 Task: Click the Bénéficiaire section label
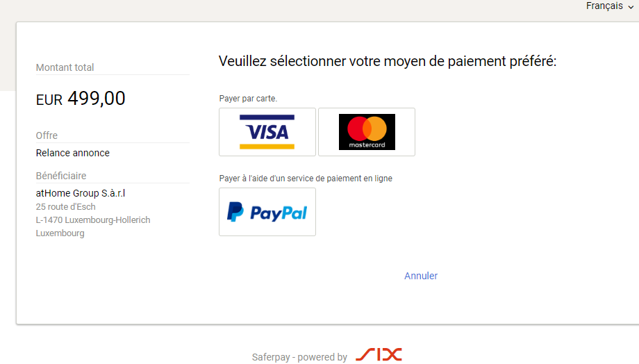(61, 176)
